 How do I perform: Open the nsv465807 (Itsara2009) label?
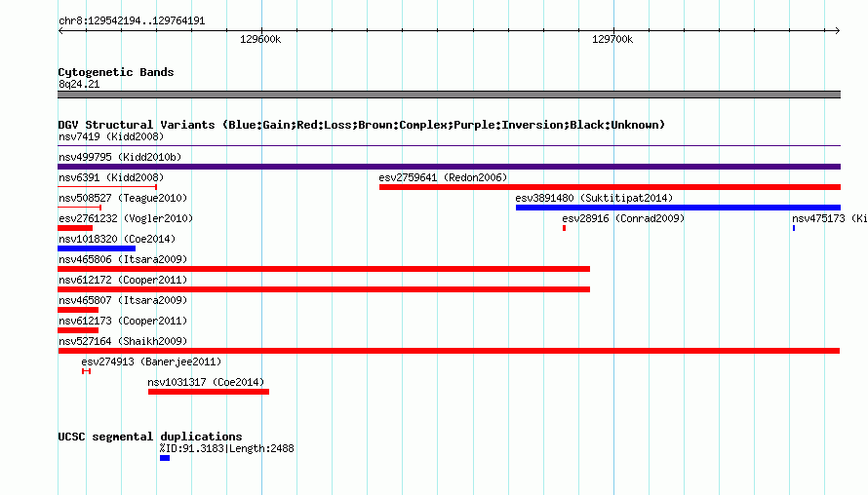pos(123,300)
